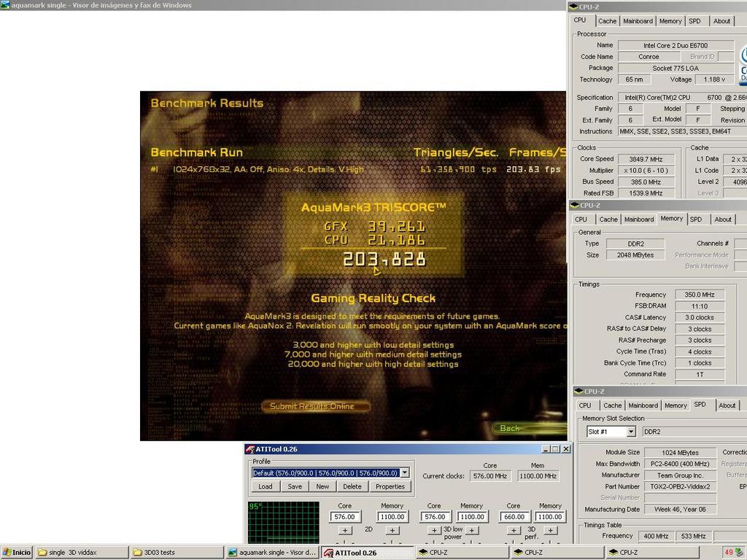Click the temperature 49 tray icon
This screenshot has height=560, width=747.
[x=729, y=553]
